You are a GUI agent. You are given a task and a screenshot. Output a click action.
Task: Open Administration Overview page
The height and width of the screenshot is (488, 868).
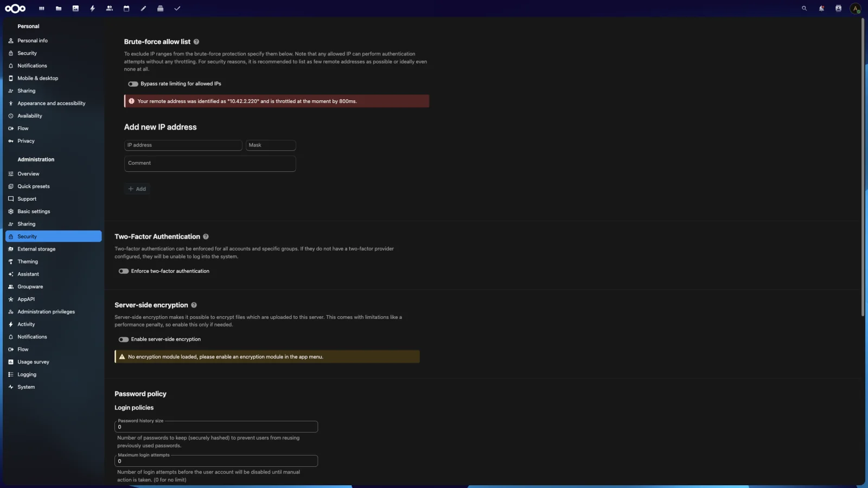click(54, 174)
